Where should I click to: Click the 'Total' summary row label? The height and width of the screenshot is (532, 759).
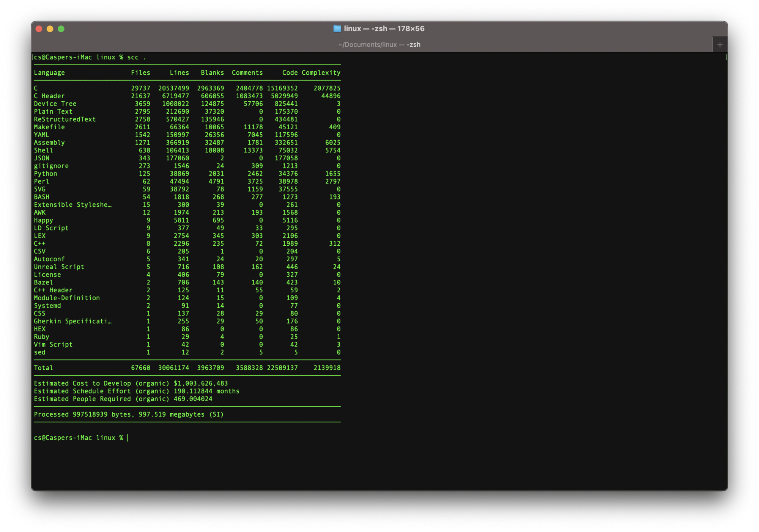coord(43,368)
